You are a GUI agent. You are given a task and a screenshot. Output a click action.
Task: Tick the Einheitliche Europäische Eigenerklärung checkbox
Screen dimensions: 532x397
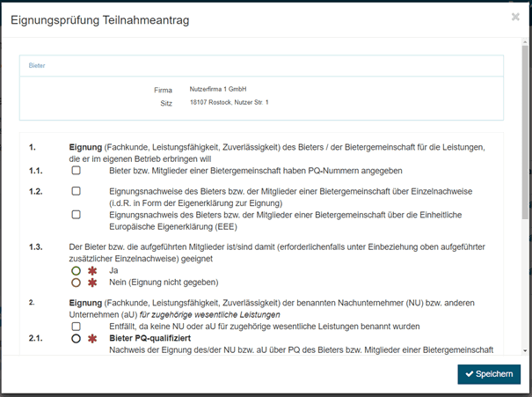77,214
